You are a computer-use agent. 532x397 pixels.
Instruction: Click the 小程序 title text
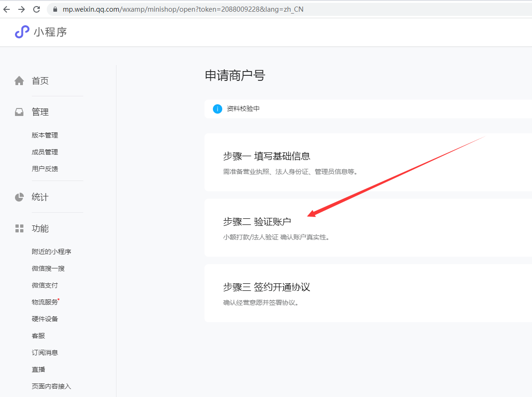(x=50, y=32)
